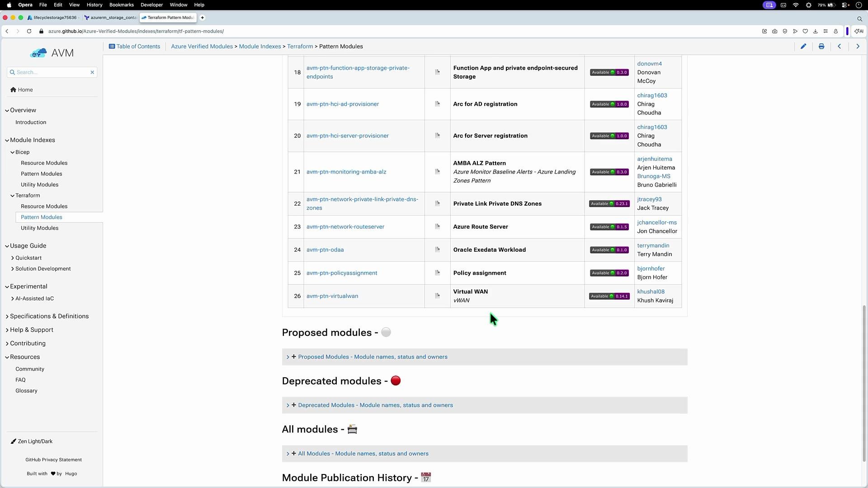Go back with browser back arrow
Image resolution: width=868 pixels, height=488 pixels.
click(x=7, y=31)
